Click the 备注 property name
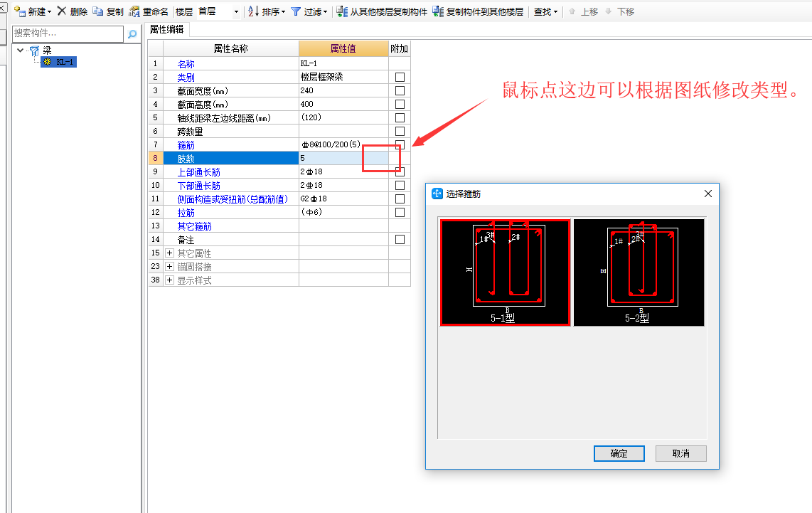The height and width of the screenshot is (513, 812). [186, 240]
